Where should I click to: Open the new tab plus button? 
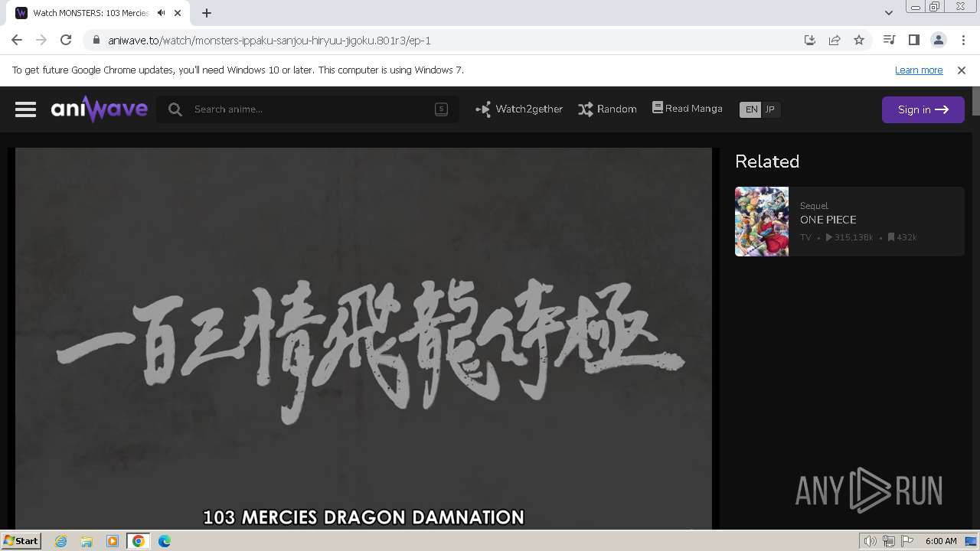tap(207, 13)
